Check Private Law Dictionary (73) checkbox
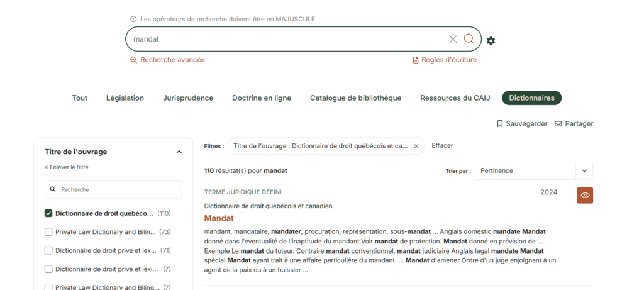644x290 pixels. 48,232
